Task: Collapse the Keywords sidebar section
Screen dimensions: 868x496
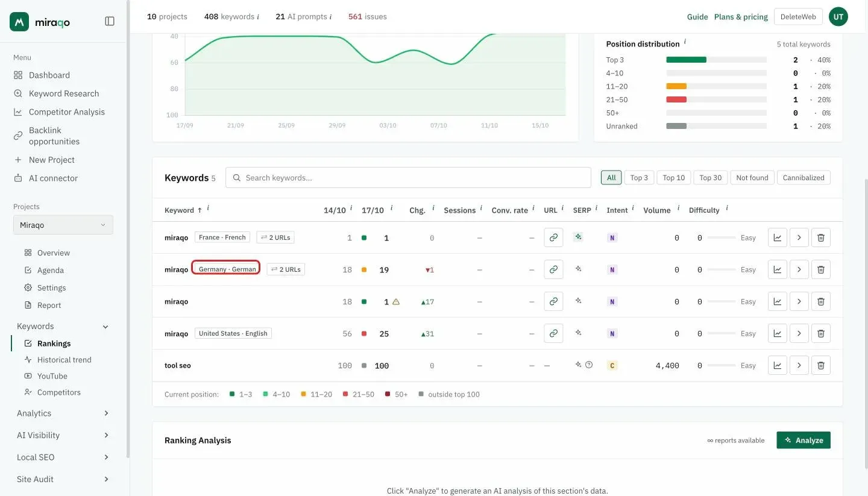Action: click(105, 327)
